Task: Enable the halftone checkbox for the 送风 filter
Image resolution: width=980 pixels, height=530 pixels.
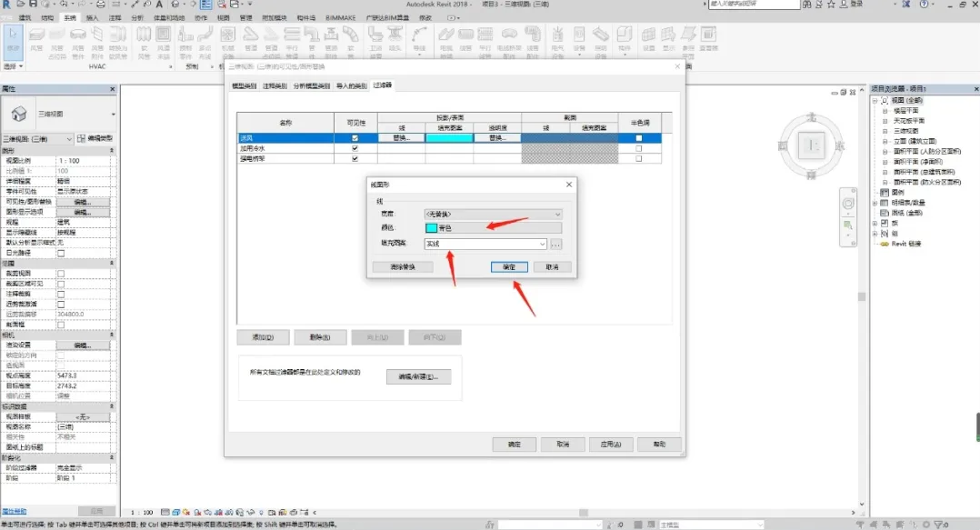Action: point(639,138)
